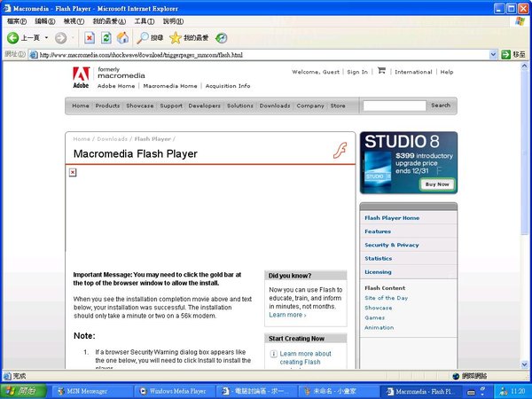Open Developers in site navigation
Image resolution: width=532 pixels, height=399 pixels.
204,106
